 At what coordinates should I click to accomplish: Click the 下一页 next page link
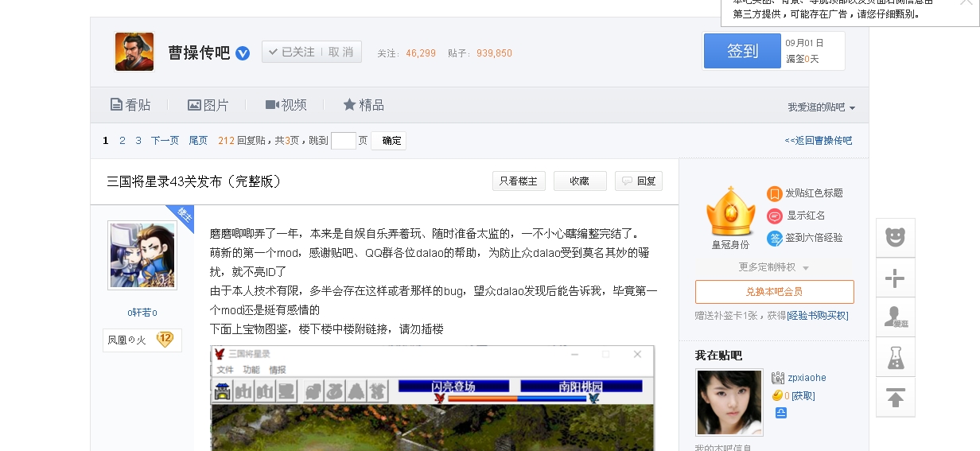coord(165,141)
